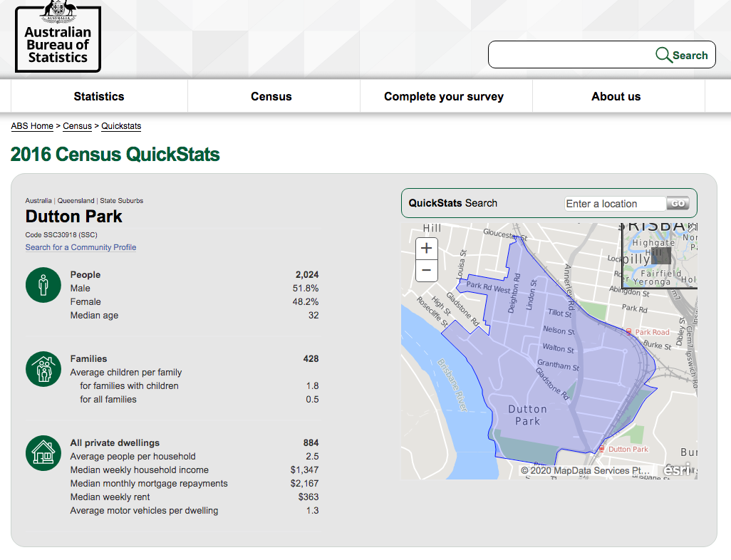Open the Statistics menu
Image resolution: width=731 pixels, height=560 pixels.
tap(99, 96)
